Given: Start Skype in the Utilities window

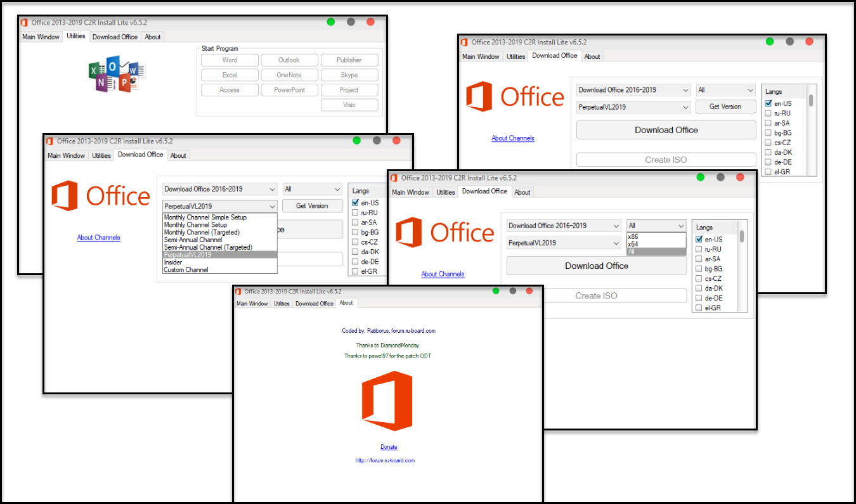Looking at the screenshot, I should 349,75.
